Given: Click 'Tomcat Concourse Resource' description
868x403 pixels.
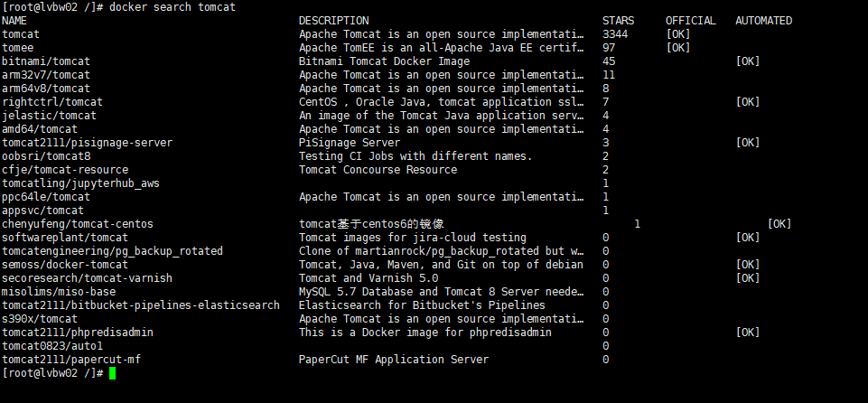Looking at the screenshot, I should (x=378, y=170).
